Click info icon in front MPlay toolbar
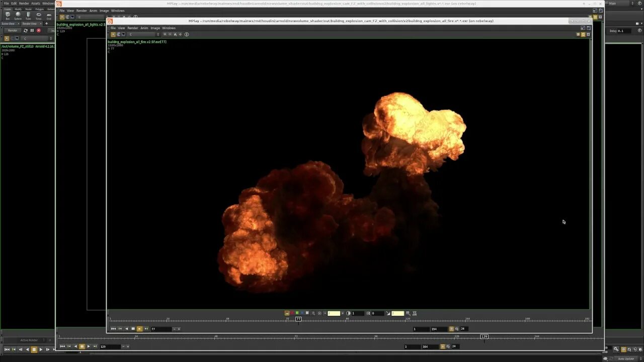Image resolution: width=644 pixels, height=362 pixels. 187,34
